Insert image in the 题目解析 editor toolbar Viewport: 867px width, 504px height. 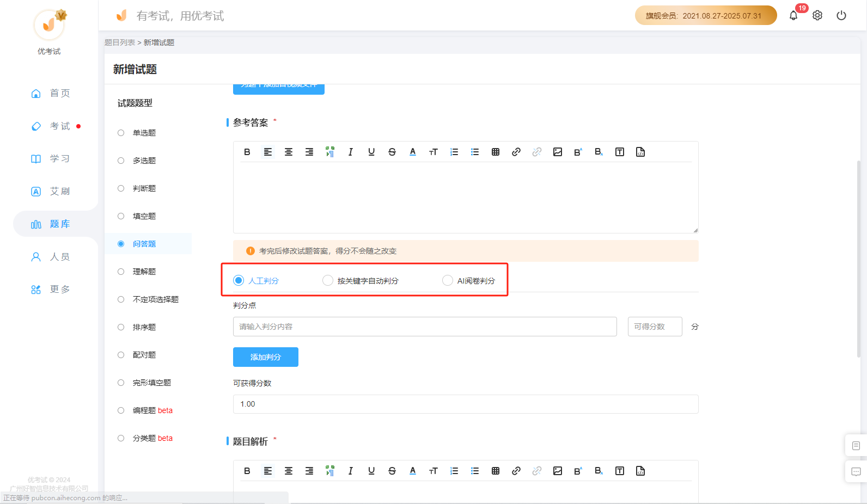click(558, 471)
